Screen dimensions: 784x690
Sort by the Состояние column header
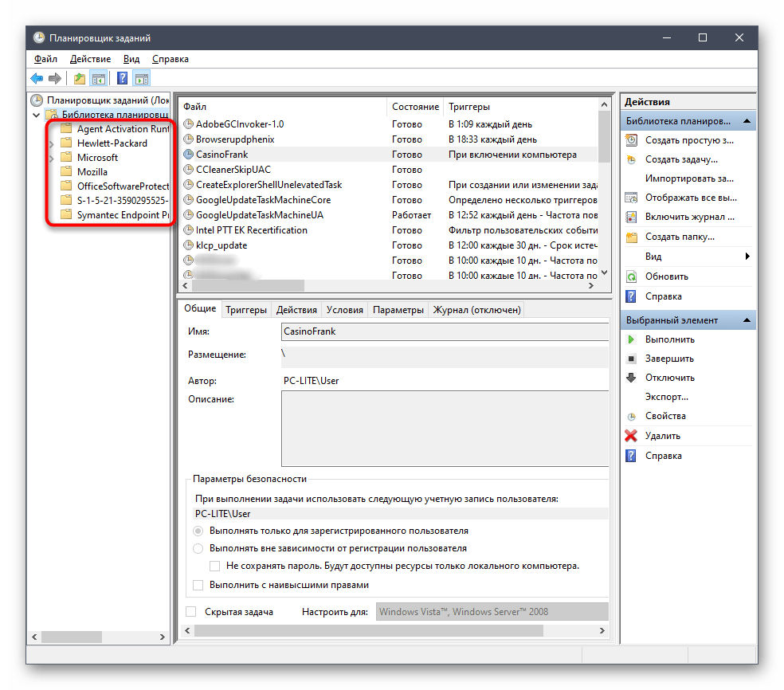click(x=415, y=107)
